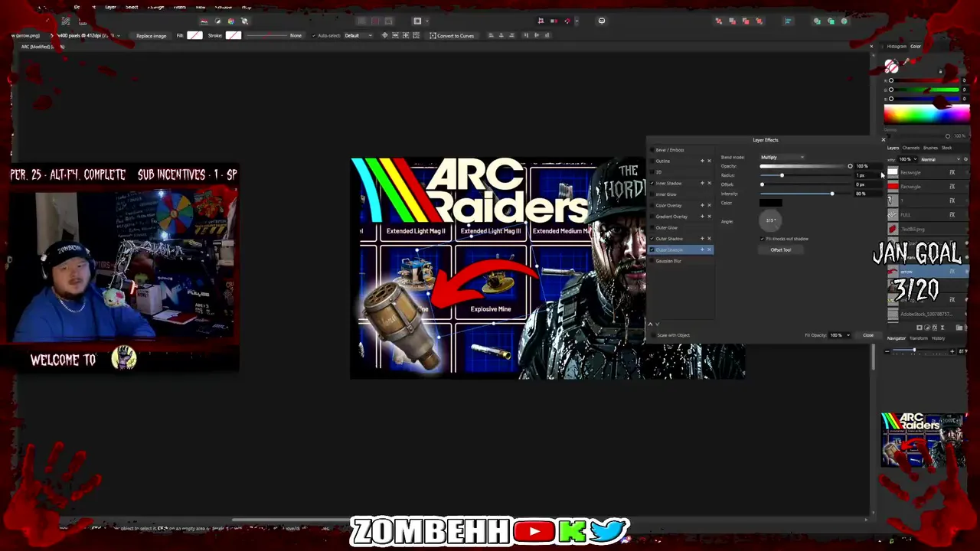Screen dimensions: 980x551
Task: Switch to the Stock panel tab
Action: (947, 148)
